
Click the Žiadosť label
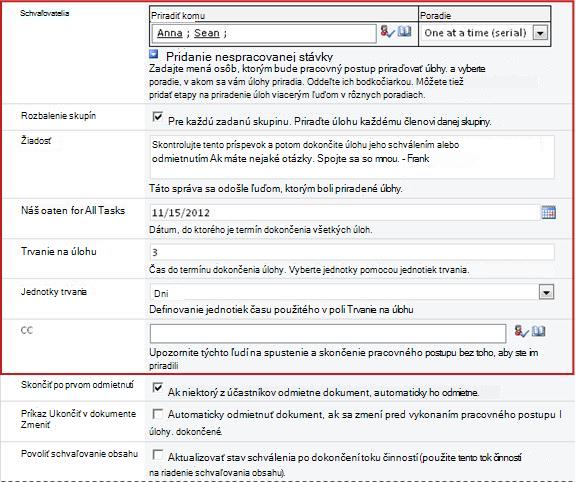click(x=36, y=140)
